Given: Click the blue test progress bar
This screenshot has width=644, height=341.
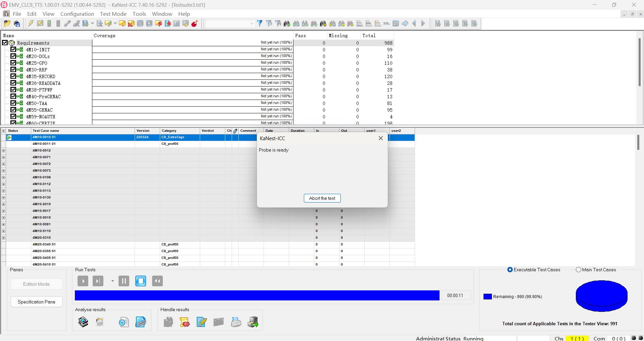Looking at the screenshot, I should 257,295.
